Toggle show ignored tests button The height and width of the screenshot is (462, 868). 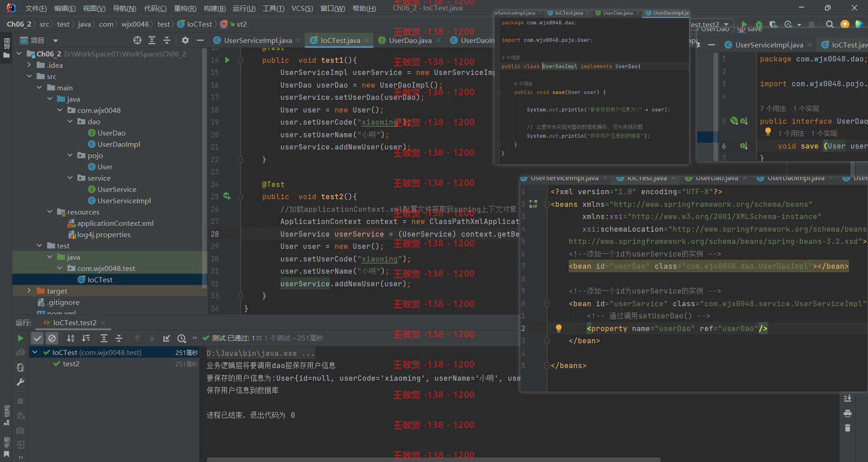click(x=52, y=338)
